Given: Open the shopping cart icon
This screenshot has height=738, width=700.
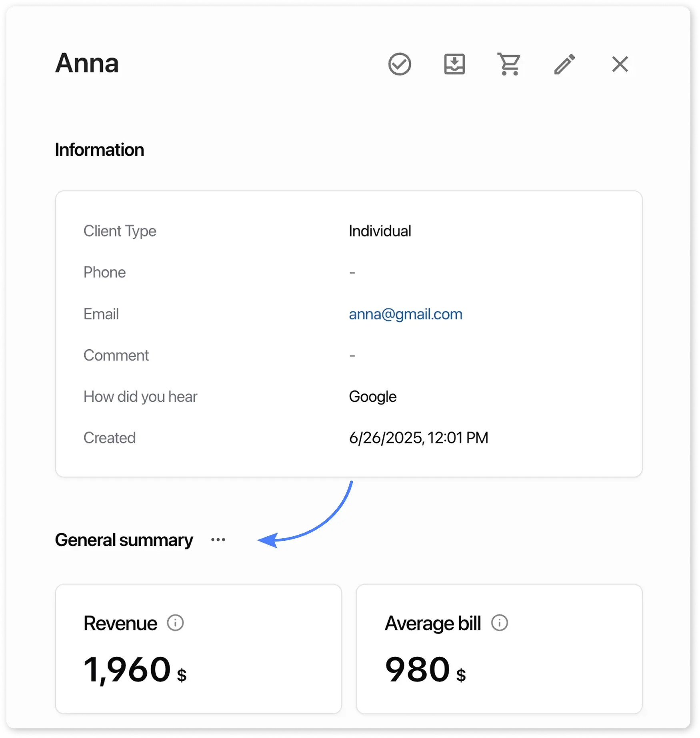Looking at the screenshot, I should [509, 64].
